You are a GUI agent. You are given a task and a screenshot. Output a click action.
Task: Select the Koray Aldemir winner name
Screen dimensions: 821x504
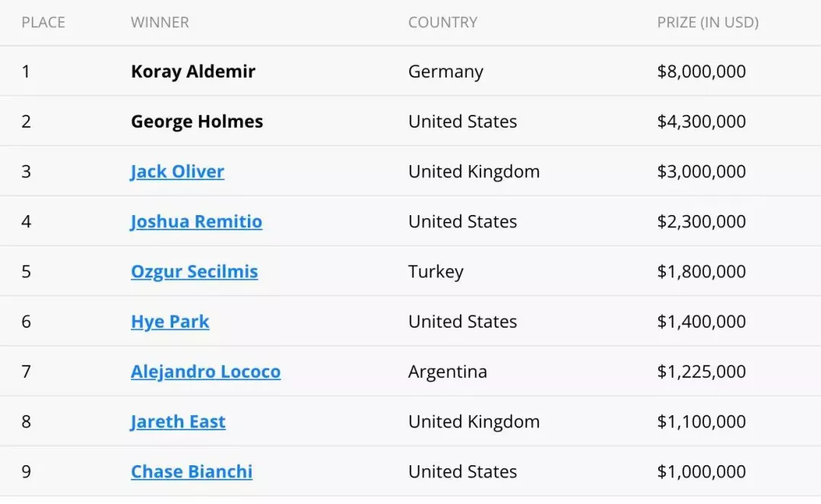193,71
